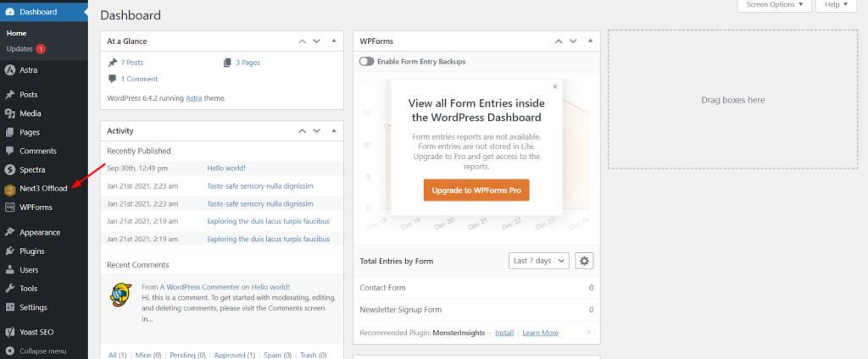Viewport: 868px width, 359px height.
Task: Open the 7 Posts link
Action: 131,63
